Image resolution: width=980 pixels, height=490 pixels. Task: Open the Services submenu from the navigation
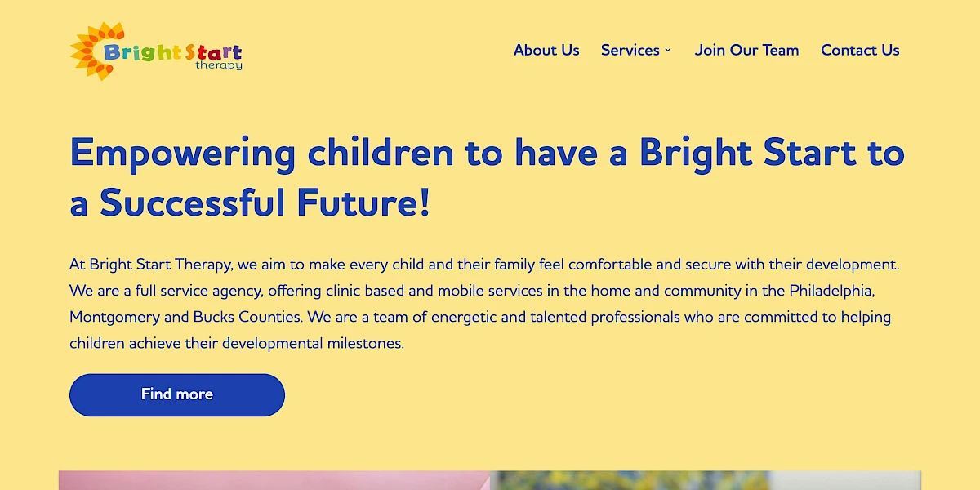[636, 51]
